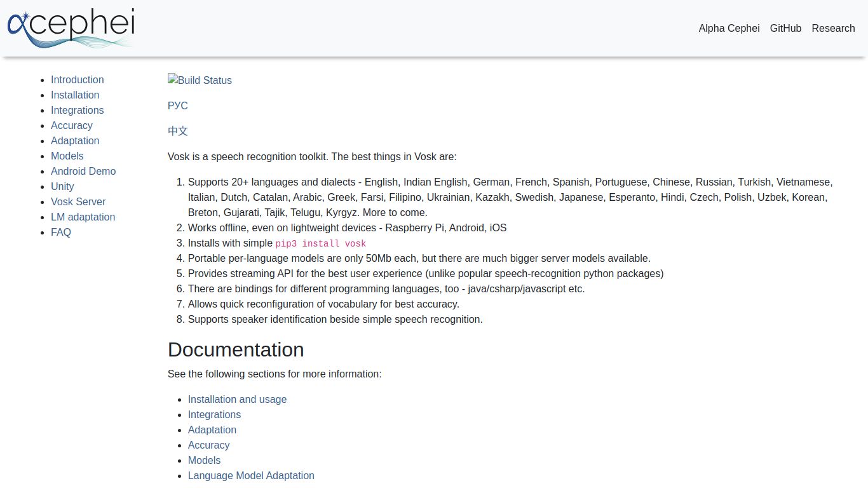This screenshot has height=488, width=868.
Task: Select Models in the sidebar
Action: [x=67, y=156]
